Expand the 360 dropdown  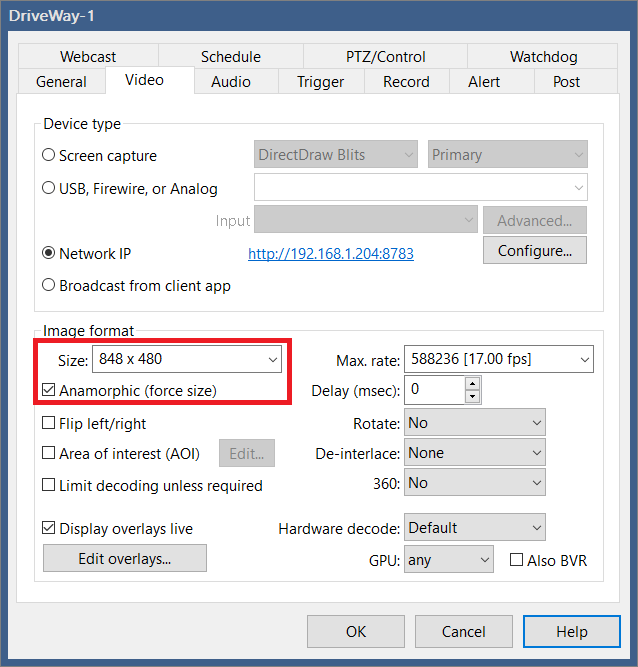[475, 482]
